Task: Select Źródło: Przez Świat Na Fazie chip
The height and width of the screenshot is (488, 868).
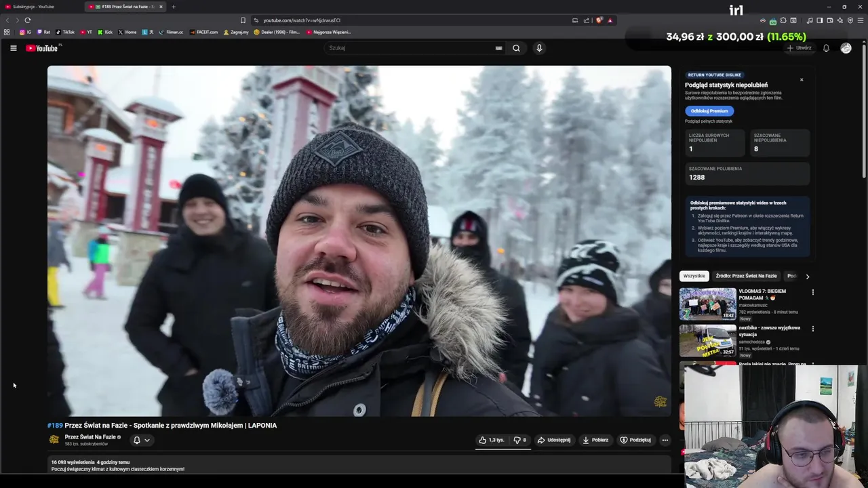Action: 746,276
